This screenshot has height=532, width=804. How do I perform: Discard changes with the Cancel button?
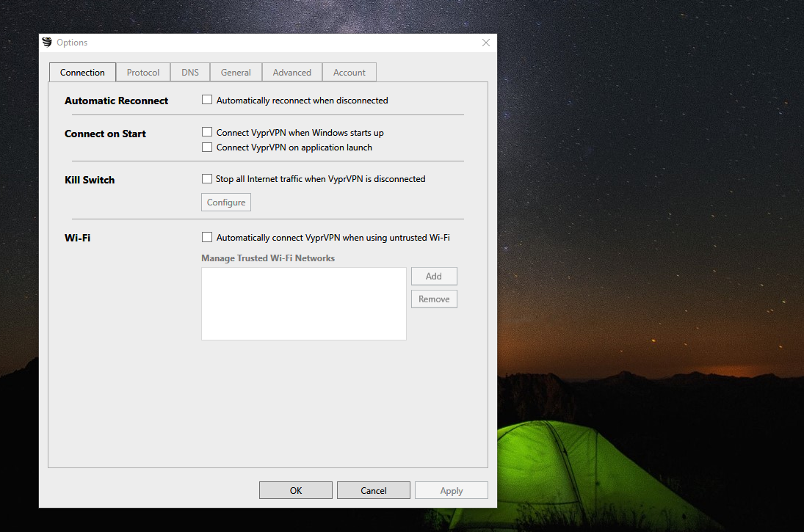point(373,490)
